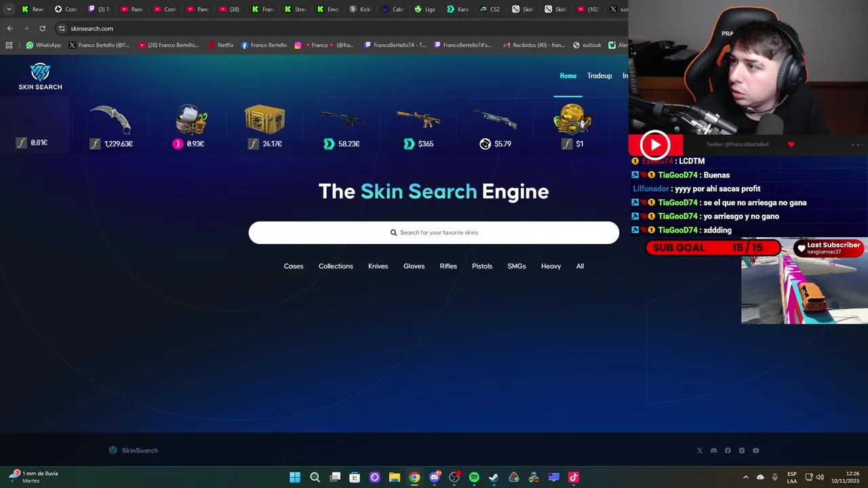Open the pink music app in taskbar
The width and height of the screenshot is (868, 488).
click(573, 477)
